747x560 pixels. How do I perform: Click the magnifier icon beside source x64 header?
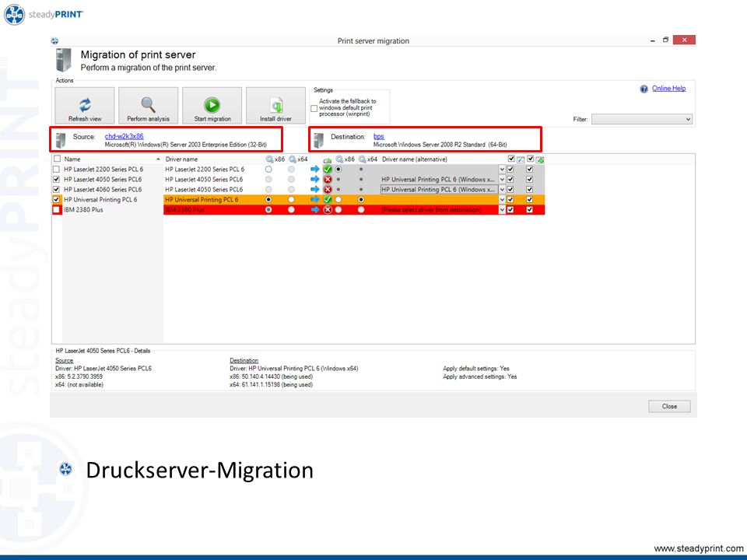coord(293,159)
